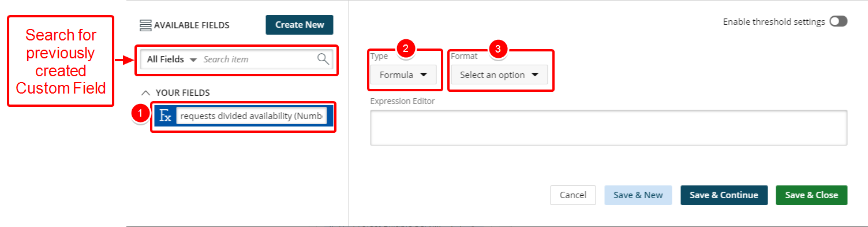Screen dimensions: 868x227
Task: Click inside the Expression Editor box
Action: click(x=608, y=128)
